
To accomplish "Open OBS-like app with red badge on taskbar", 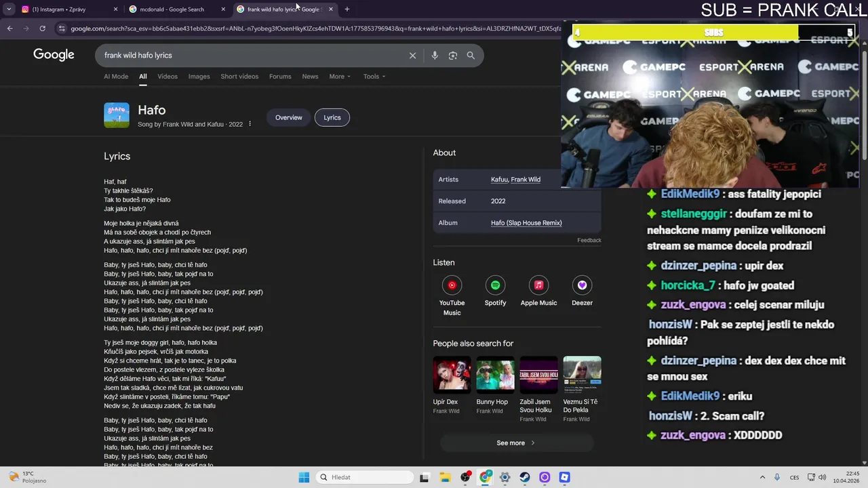I will coord(465,477).
